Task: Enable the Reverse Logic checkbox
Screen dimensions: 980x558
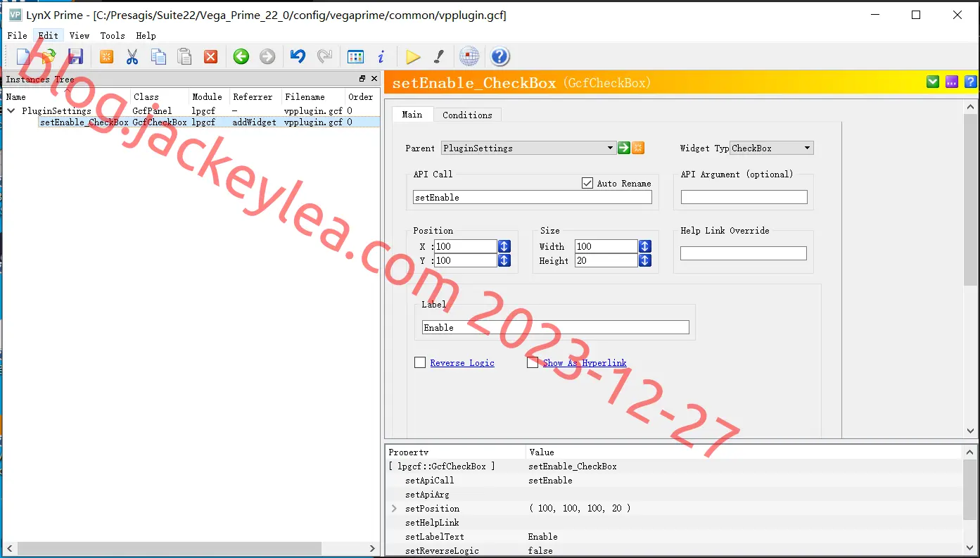Action: coord(420,362)
